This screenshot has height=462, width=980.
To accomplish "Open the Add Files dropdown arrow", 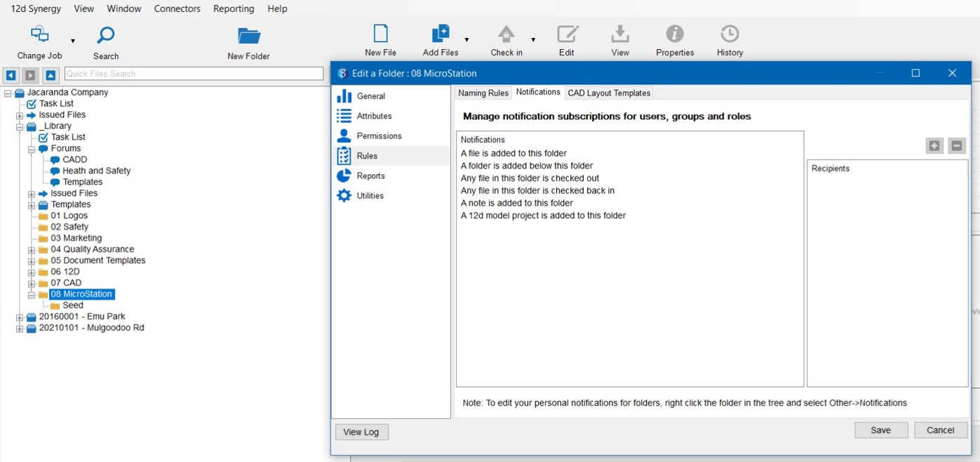I will [466, 40].
